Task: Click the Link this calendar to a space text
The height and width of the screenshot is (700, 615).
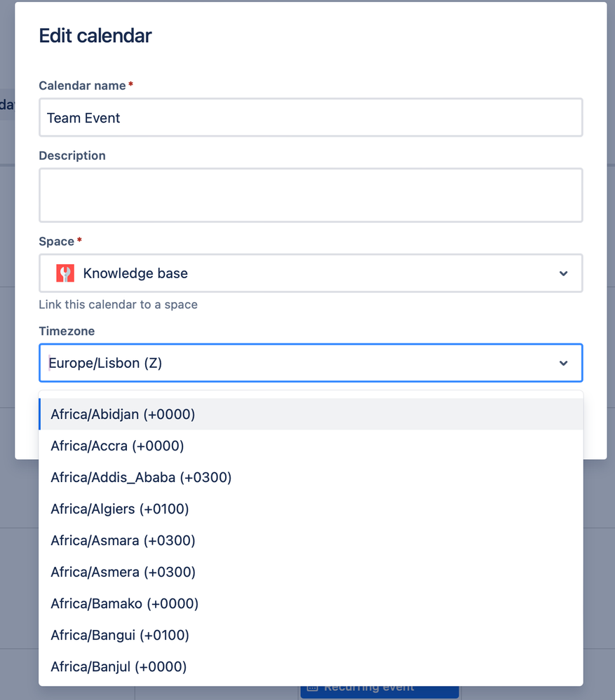Action: pyautogui.click(x=118, y=304)
